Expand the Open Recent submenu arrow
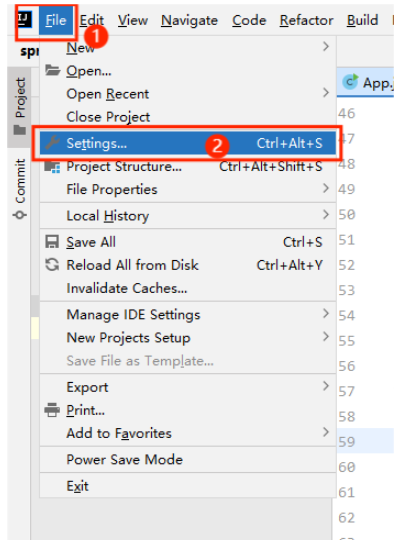The height and width of the screenshot is (540, 406). pos(326,92)
